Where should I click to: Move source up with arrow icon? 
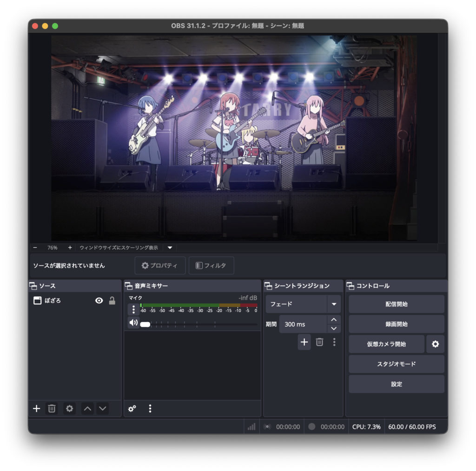click(x=87, y=409)
